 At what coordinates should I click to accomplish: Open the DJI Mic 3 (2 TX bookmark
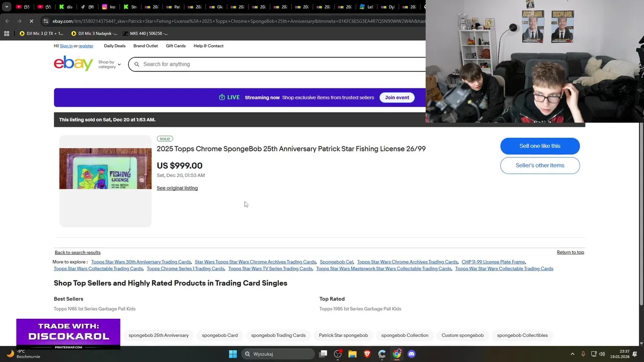pos(41,33)
